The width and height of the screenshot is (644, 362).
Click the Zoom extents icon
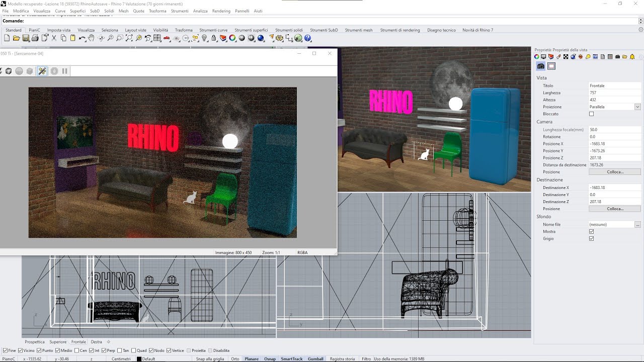pyautogui.click(x=129, y=38)
